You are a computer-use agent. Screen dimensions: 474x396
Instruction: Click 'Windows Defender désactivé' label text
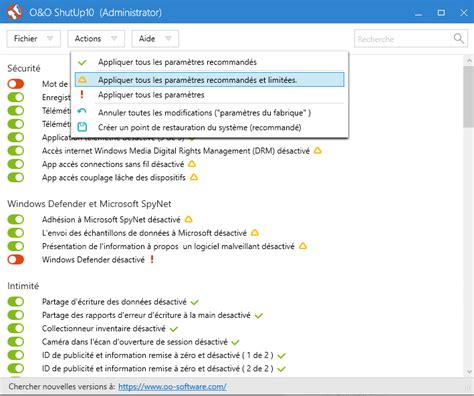click(x=93, y=259)
